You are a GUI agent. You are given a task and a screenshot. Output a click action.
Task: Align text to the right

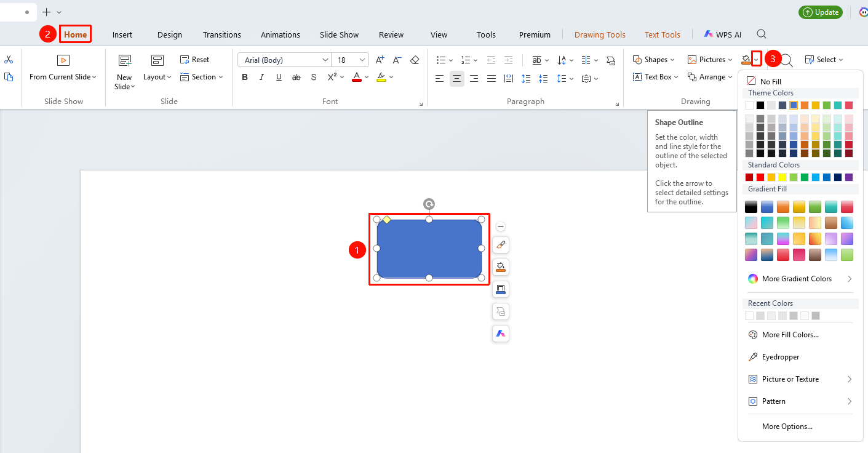(x=474, y=78)
